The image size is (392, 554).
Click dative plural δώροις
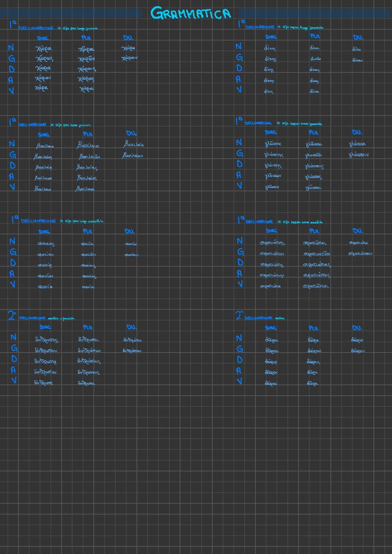coord(313,362)
